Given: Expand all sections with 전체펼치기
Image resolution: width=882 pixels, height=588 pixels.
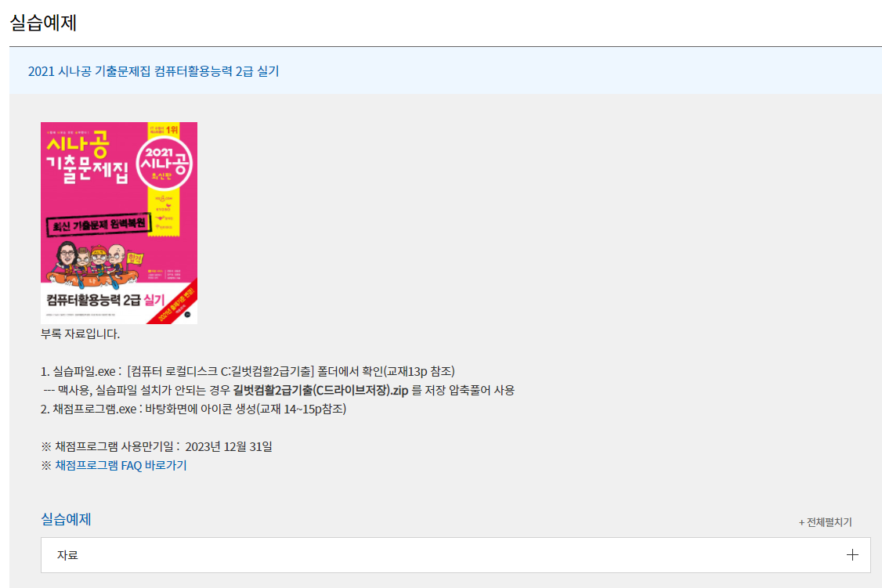Looking at the screenshot, I should 825,522.
